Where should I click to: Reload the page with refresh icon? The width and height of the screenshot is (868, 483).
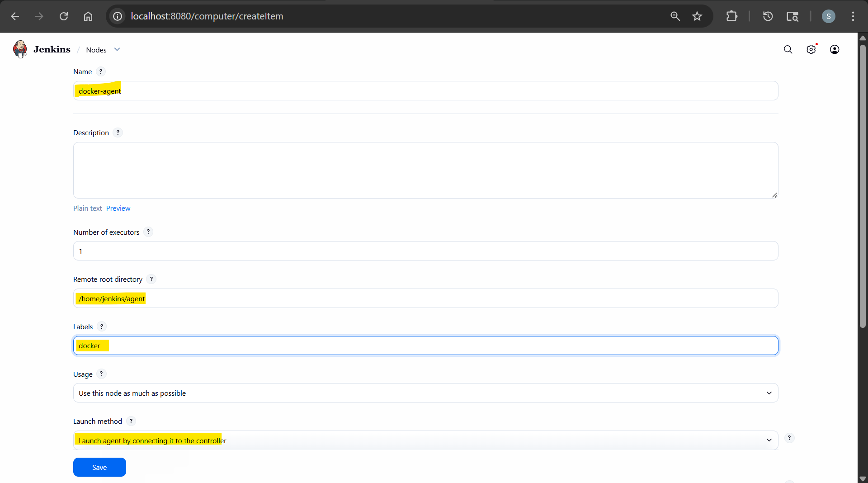pyautogui.click(x=64, y=16)
